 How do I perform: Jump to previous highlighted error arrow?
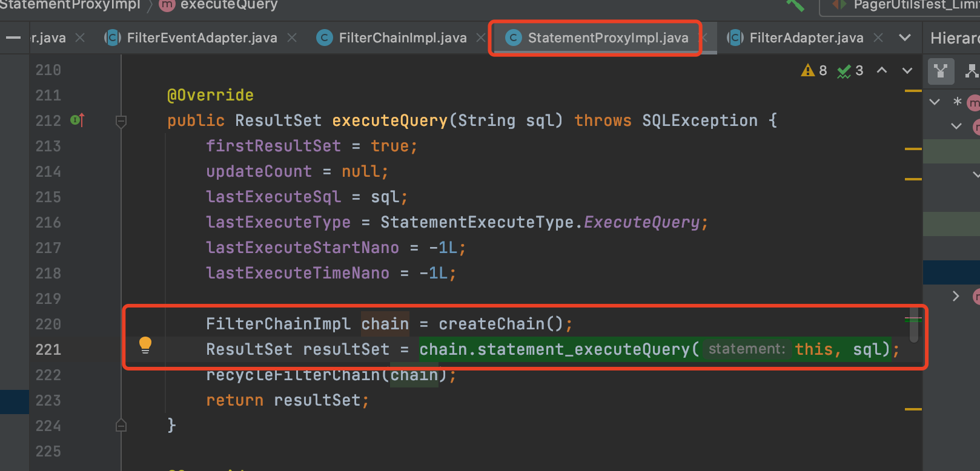coord(882,70)
